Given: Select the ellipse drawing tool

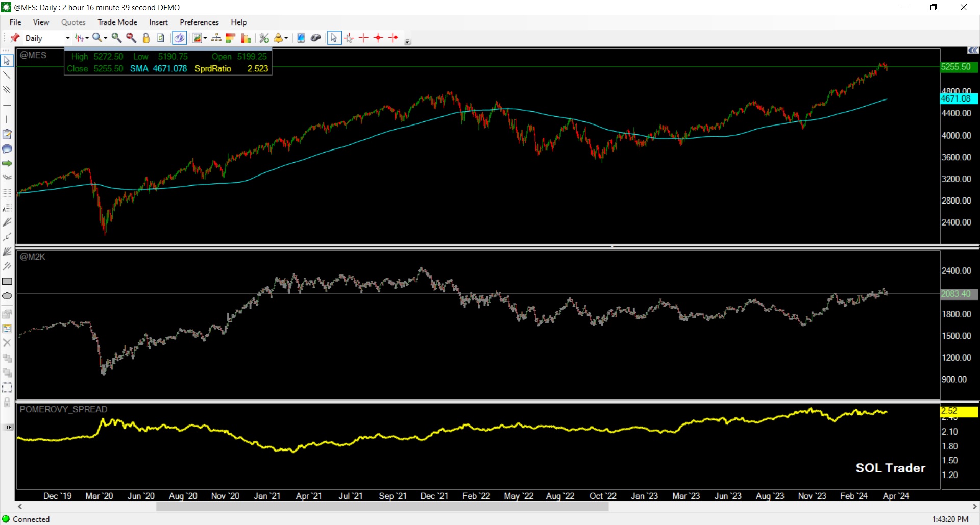Looking at the screenshot, I should pyautogui.click(x=7, y=296).
